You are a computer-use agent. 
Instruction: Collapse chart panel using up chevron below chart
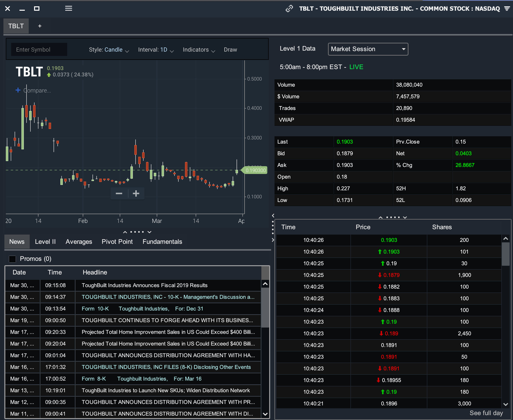[125, 232]
